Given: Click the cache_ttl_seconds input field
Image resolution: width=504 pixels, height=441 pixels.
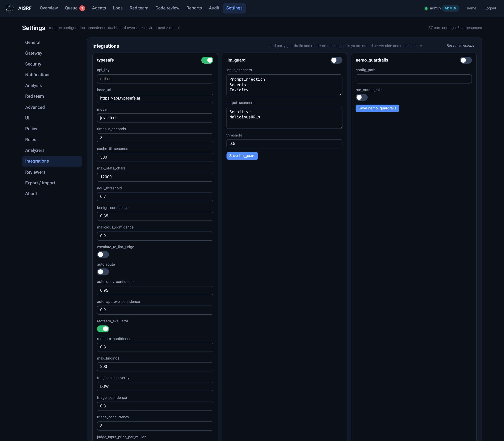Looking at the screenshot, I should click(x=155, y=157).
